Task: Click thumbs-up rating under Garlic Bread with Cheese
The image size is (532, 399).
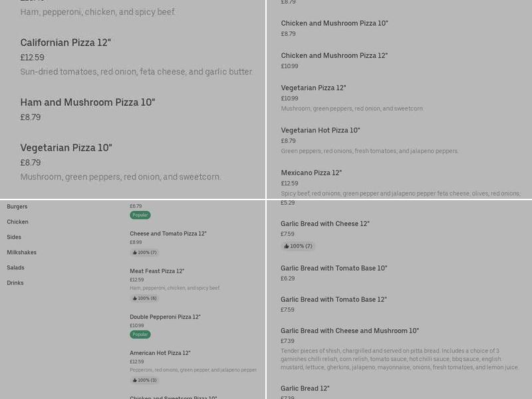Action: pos(297,246)
